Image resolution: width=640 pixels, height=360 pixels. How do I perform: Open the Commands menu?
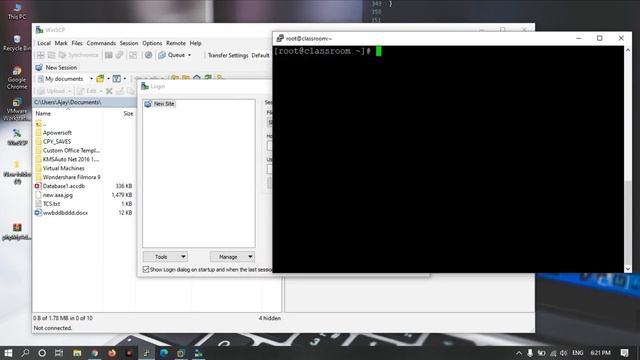pos(101,43)
